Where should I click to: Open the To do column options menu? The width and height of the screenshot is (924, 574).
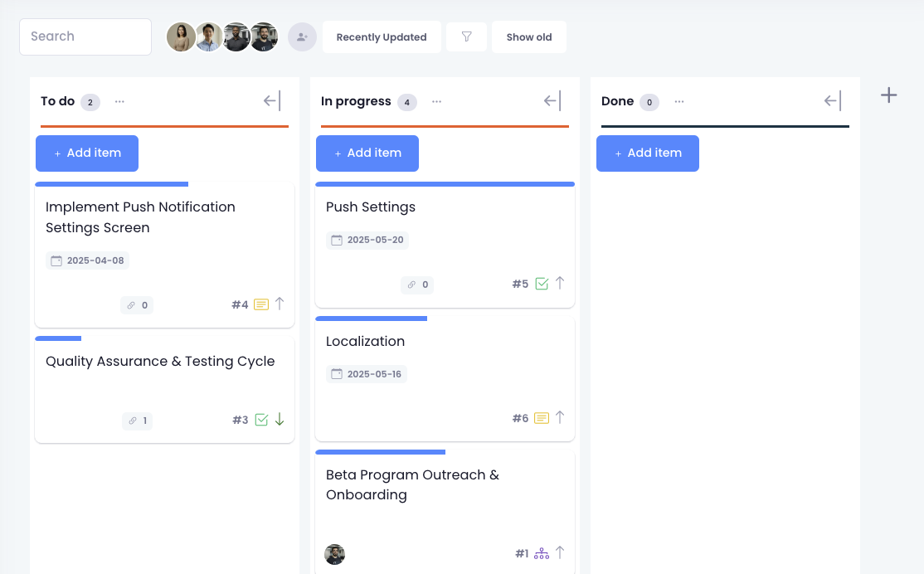(119, 101)
